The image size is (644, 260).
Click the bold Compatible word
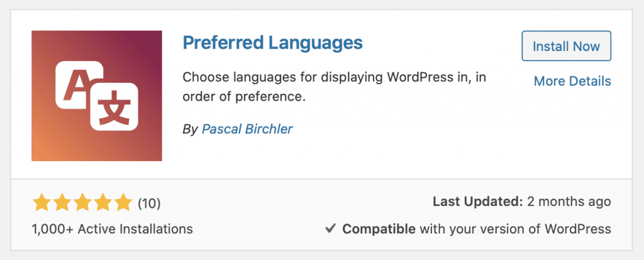click(x=378, y=229)
